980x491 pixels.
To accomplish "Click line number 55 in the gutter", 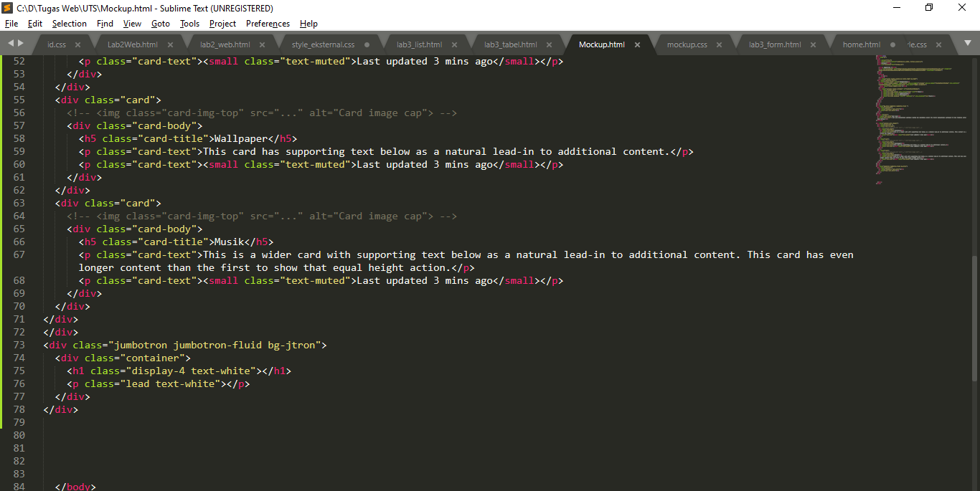I will point(19,100).
